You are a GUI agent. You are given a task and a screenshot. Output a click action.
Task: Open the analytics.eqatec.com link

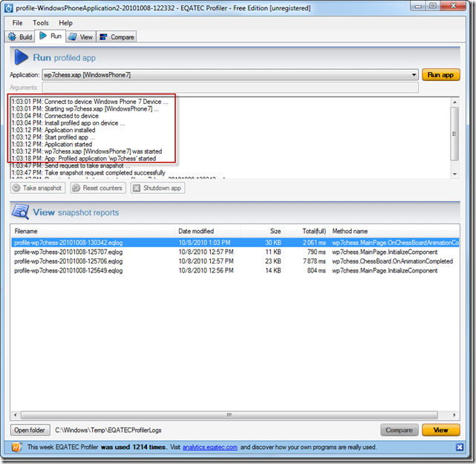(x=209, y=447)
